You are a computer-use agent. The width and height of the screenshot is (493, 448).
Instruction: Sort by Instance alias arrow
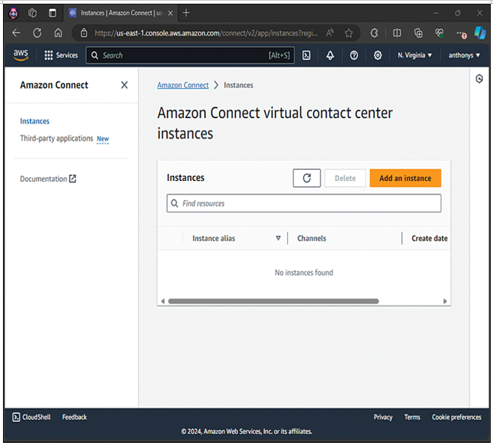click(278, 238)
